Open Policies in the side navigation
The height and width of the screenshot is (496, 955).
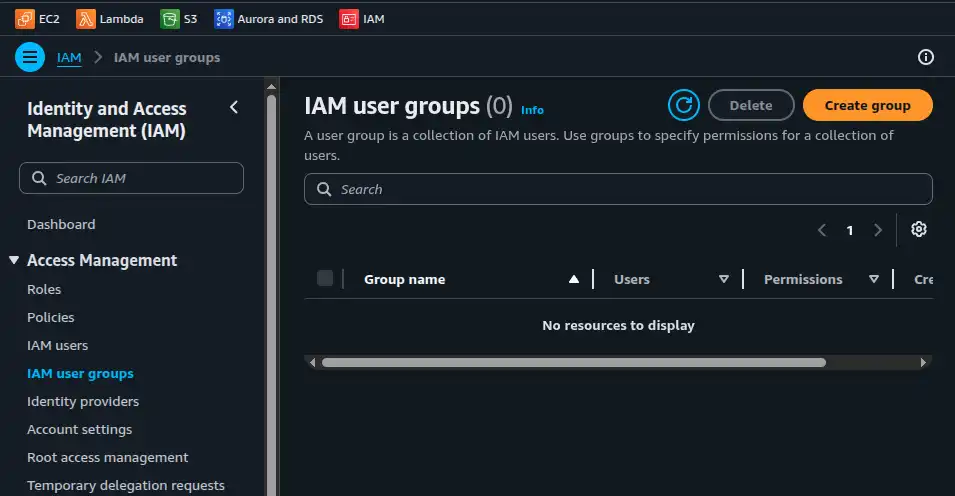51,317
